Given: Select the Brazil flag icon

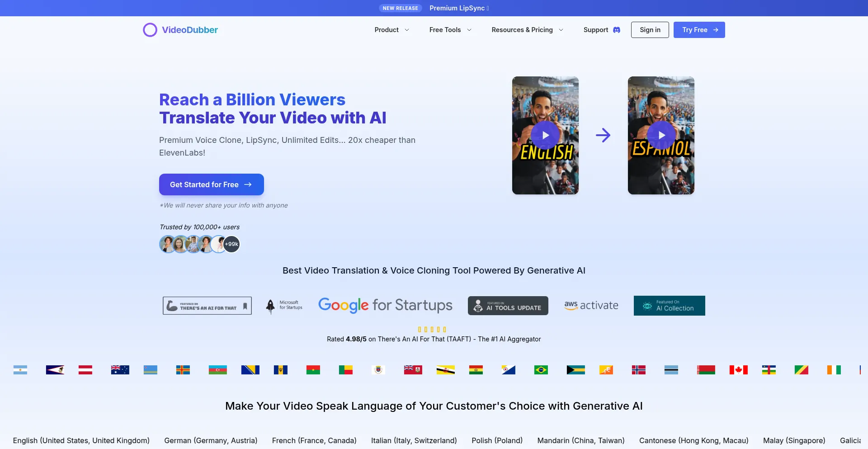Looking at the screenshot, I should (x=541, y=369).
